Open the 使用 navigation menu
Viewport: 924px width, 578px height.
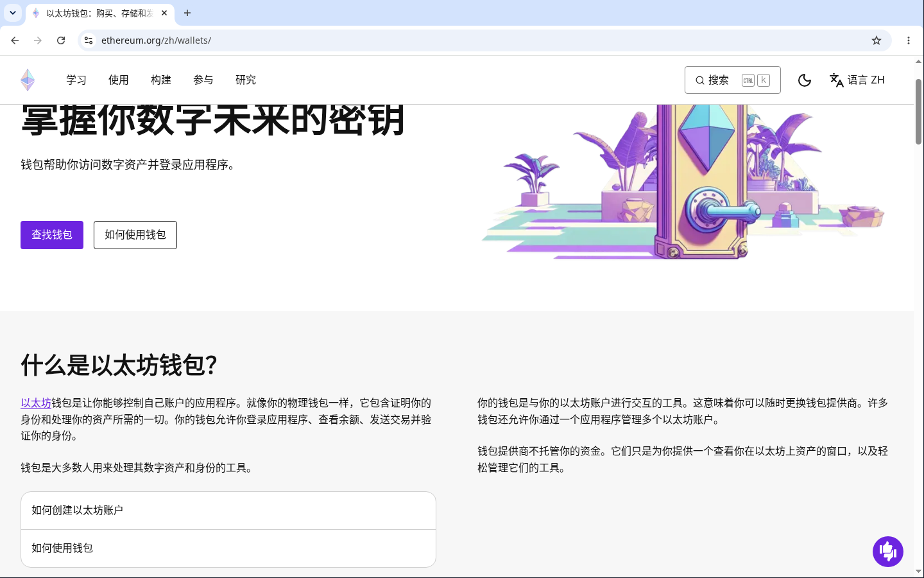(x=119, y=80)
